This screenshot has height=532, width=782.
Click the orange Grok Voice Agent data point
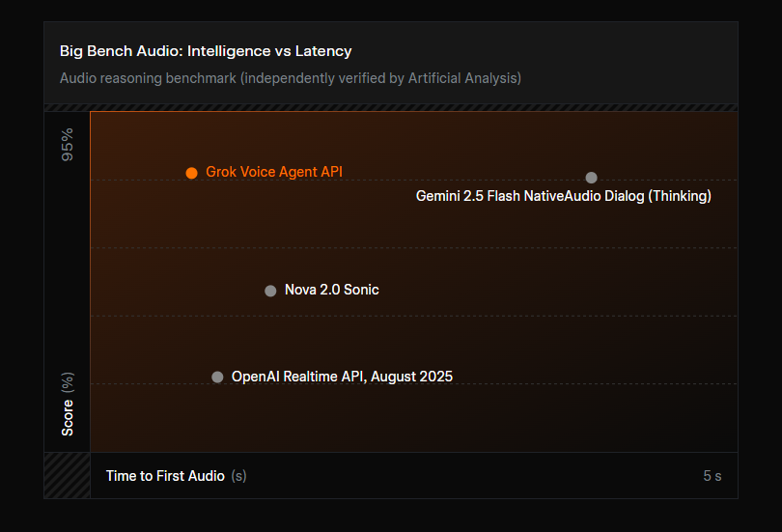tap(192, 173)
